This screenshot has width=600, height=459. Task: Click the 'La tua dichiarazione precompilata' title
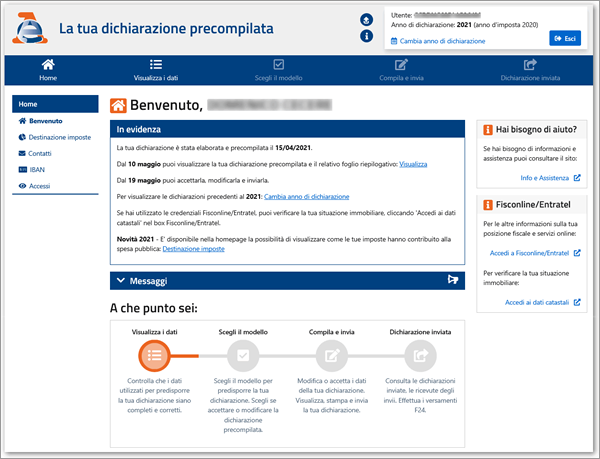tap(166, 29)
